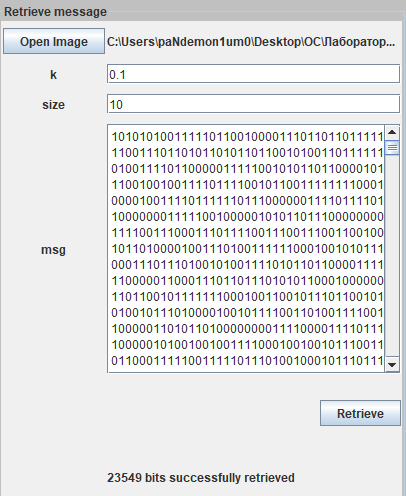
Task: Click the bit line starting 1101100101111
Action: tap(247, 297)
